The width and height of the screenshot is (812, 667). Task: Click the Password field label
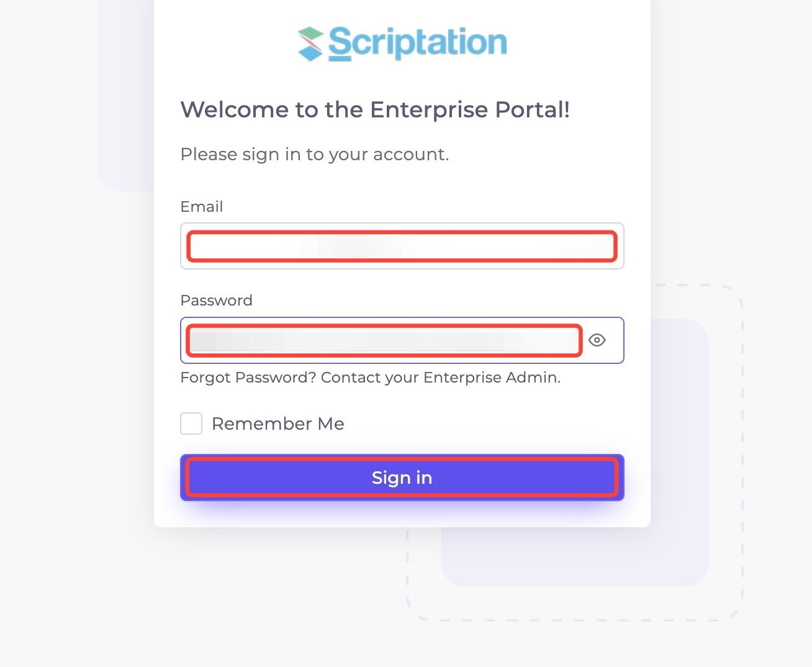pyautogui.click(x=216, y=301)
